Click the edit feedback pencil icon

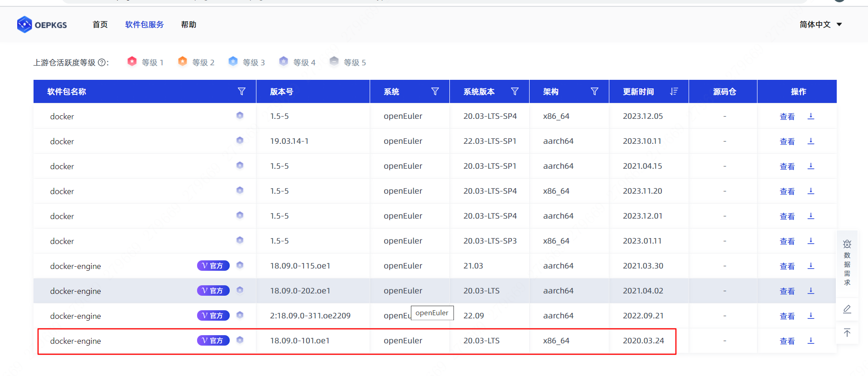tap(847, 309)
